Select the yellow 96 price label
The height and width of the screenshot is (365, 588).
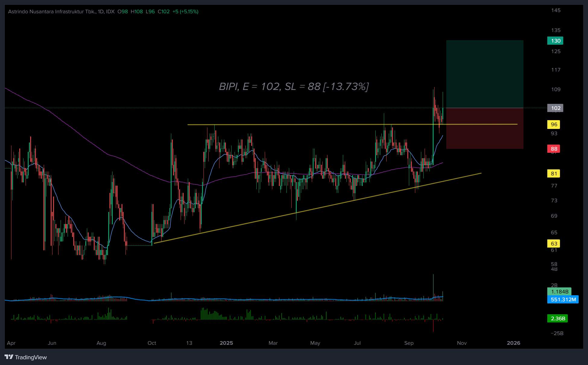pyautogui.click(x=554, y=124)
